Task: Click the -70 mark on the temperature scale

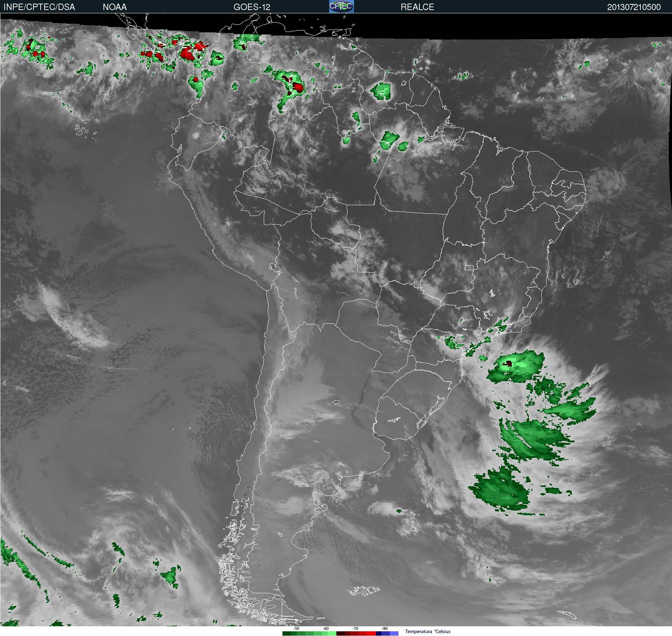Action: (355, 628)
